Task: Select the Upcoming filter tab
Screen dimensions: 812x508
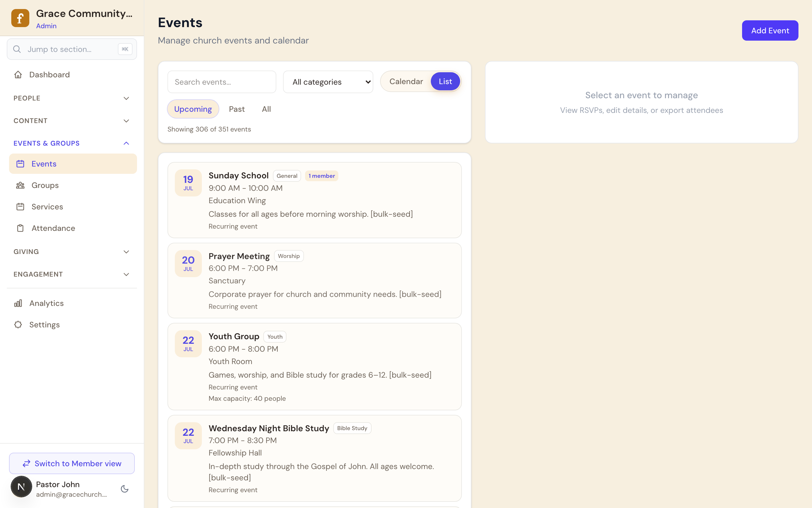Action: click(193, 109)
